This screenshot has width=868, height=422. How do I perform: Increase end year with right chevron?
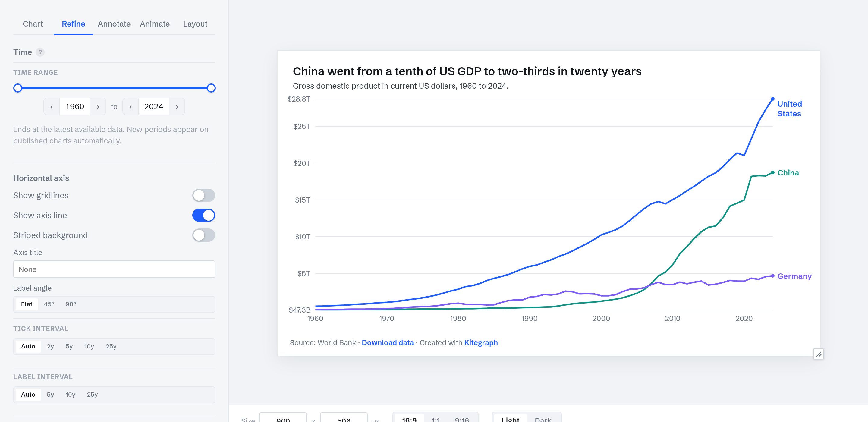tap(177, 106)
